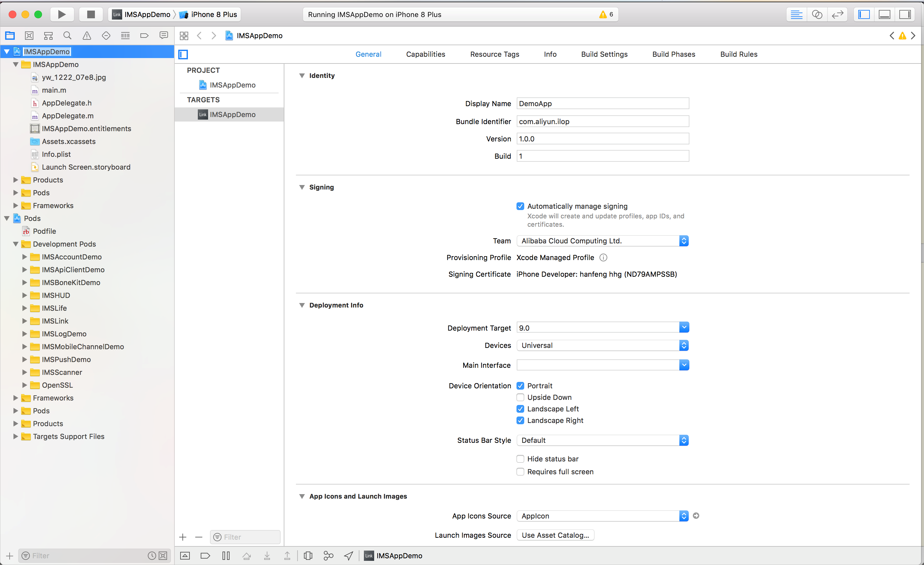The image size is (924, 565).
Task: Switch to the Capabilities tab
Action: tap(426, 54)
